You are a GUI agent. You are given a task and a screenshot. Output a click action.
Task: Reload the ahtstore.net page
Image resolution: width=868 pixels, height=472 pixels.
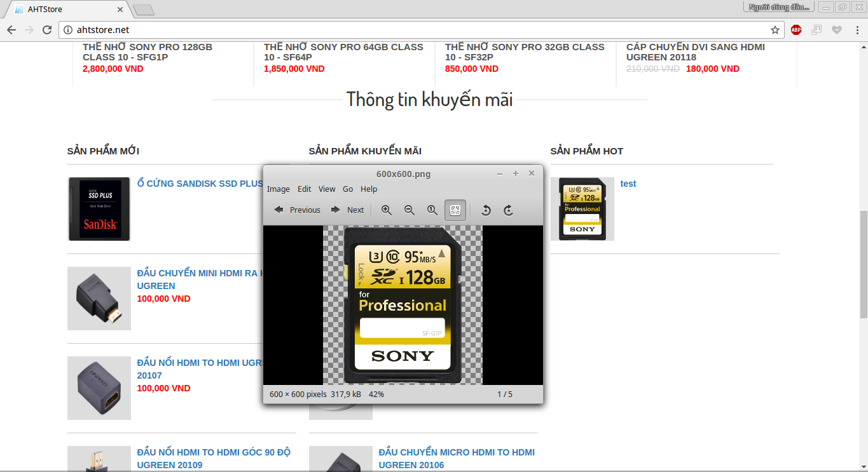[47, 30]
